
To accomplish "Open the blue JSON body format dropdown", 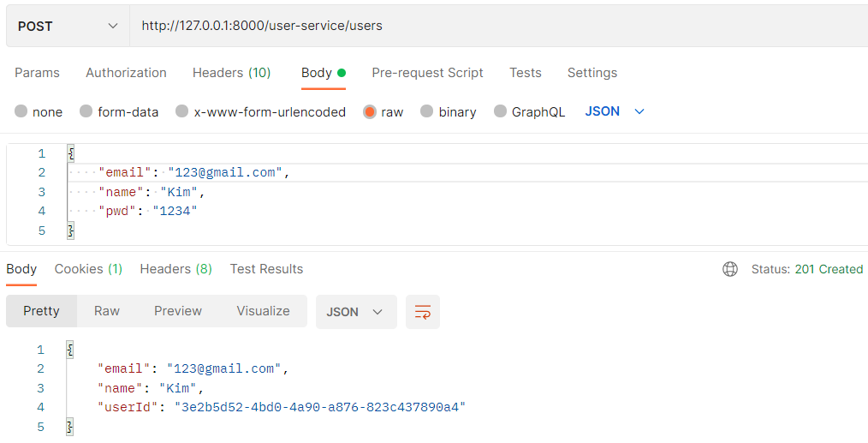I will click(x=615, y=111).
